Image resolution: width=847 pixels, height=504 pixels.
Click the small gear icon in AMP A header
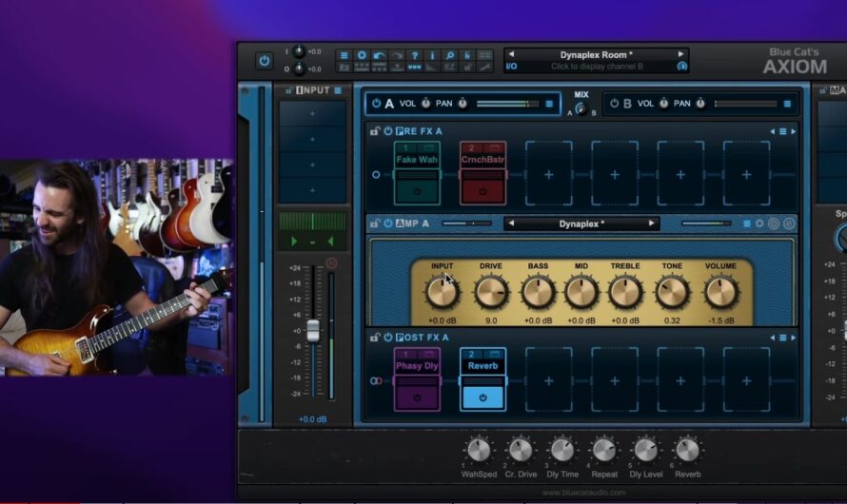[x=759, y=223]
